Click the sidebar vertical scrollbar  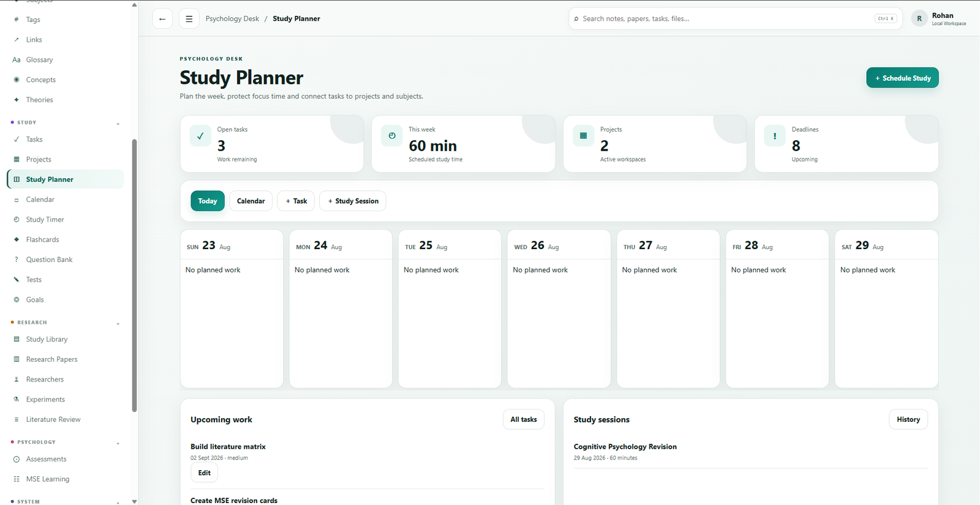[x=134, y=275]
